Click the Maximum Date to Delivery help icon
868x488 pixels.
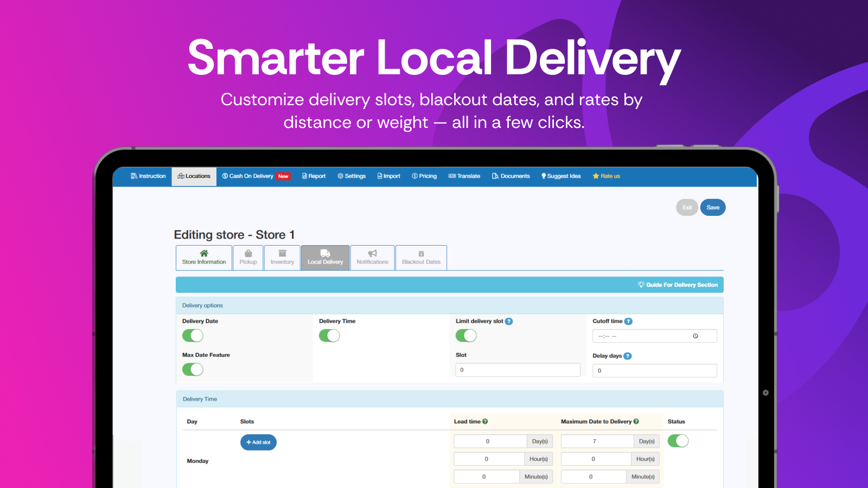(636, 421)
